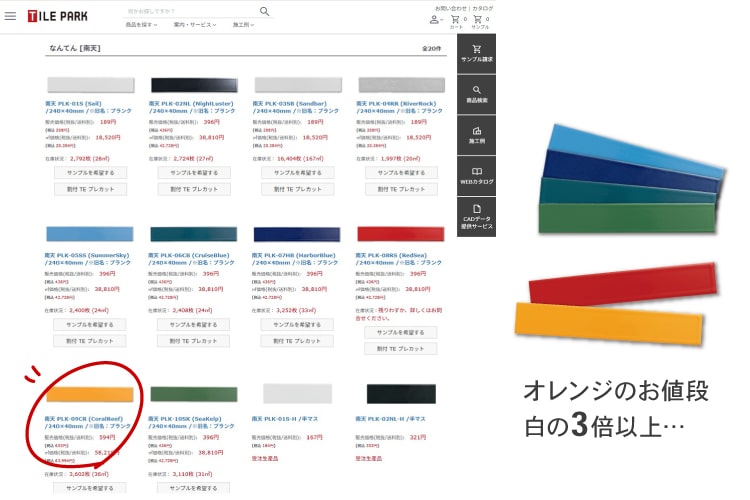Open the CADデータ提供サービス sidebar button
The width and height of the screenshot is (750, 500).
tap(476, 217)
